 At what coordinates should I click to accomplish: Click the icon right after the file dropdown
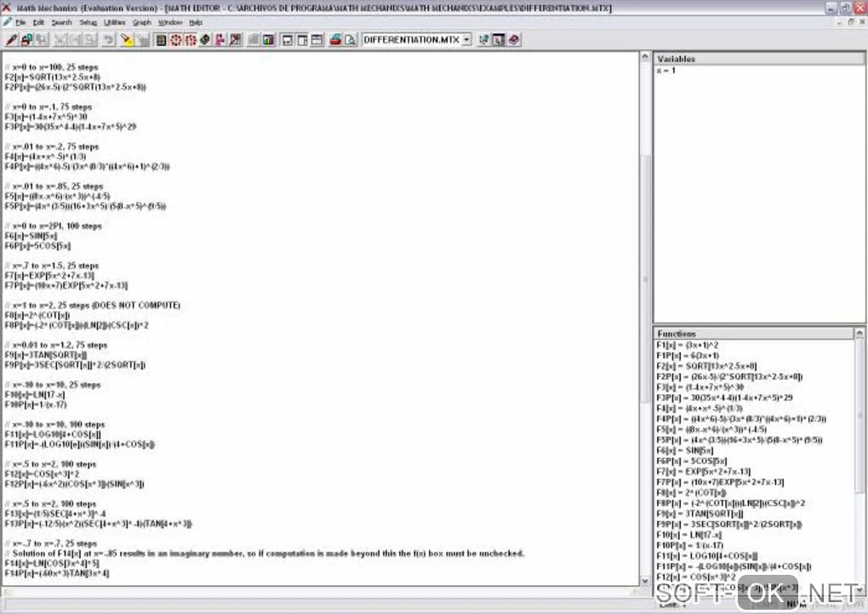point(483,40)
